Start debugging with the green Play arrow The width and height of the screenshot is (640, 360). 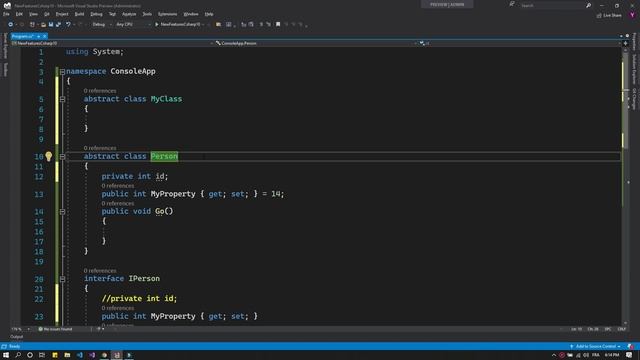point(157,24)
